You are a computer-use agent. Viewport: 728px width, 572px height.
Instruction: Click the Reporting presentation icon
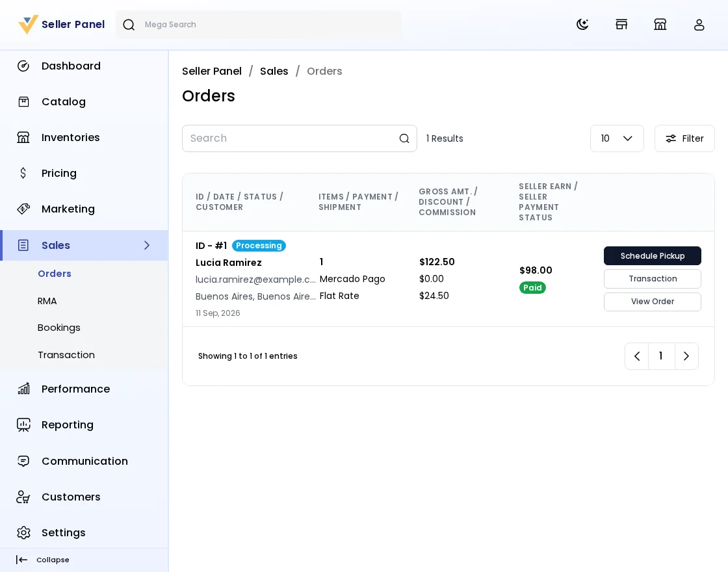[x=23, y=425]
